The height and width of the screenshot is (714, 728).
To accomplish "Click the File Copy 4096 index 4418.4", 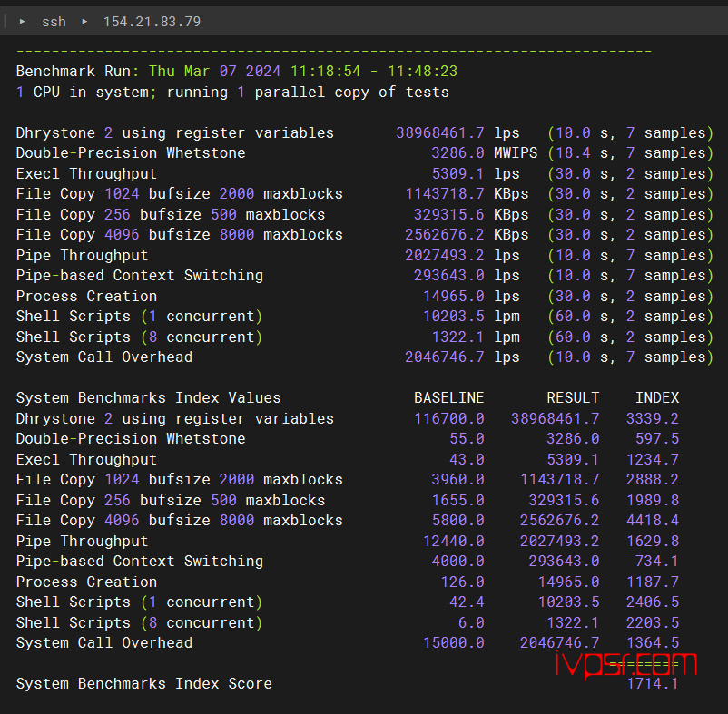I will (653, 521).
